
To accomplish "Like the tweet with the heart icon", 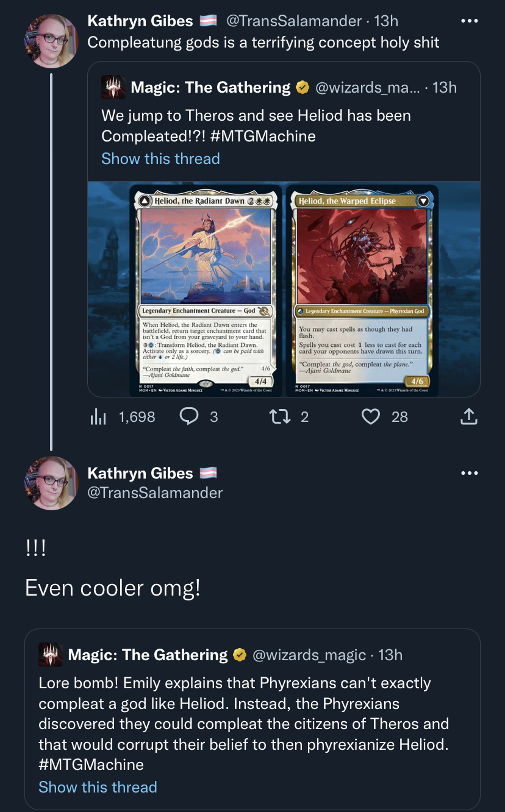I will 371,416.
